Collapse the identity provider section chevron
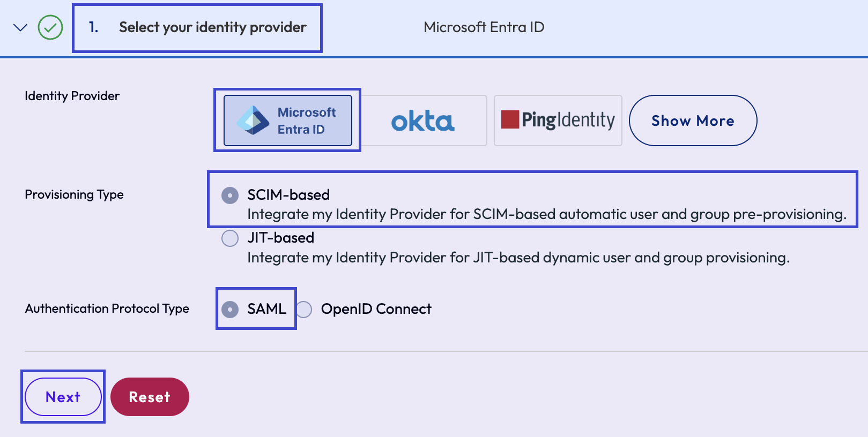The height and width of the screenshot is (437, 868). pyautogui.click(x=20, y=27)
